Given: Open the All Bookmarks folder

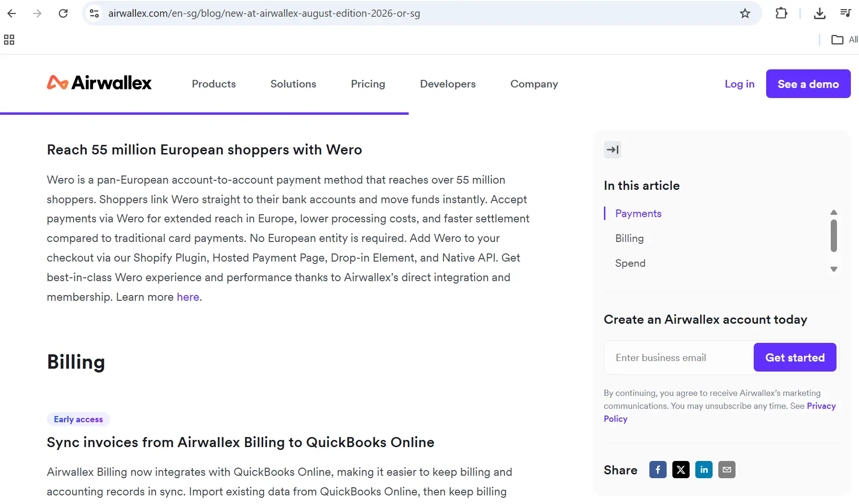Looking at the screenshot, I should click(844, 40).
